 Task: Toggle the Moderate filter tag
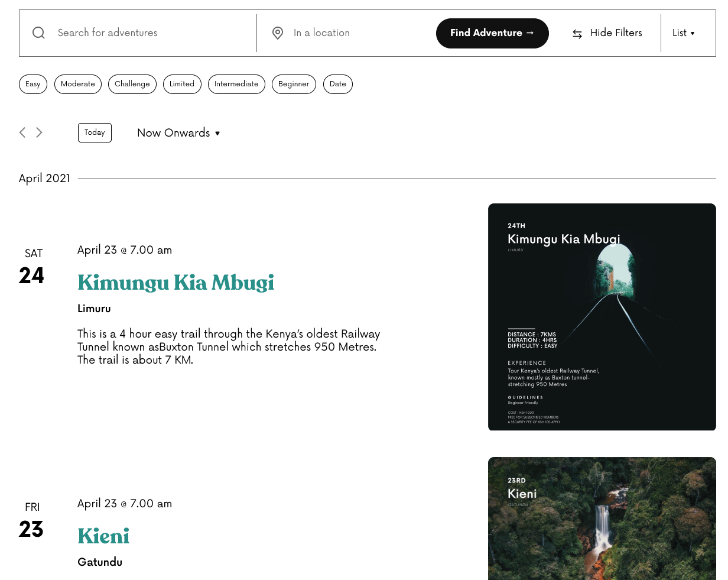click(x=78, y=84)
